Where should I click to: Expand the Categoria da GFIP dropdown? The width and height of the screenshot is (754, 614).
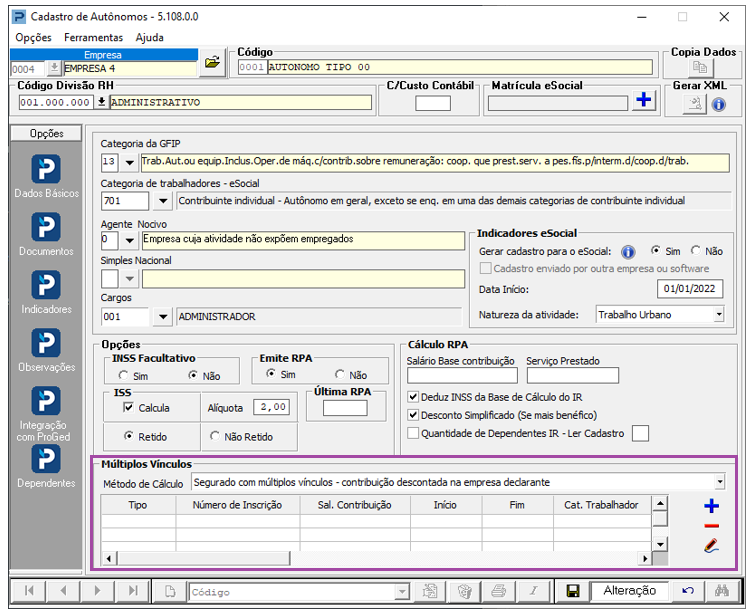click(127, 162)
